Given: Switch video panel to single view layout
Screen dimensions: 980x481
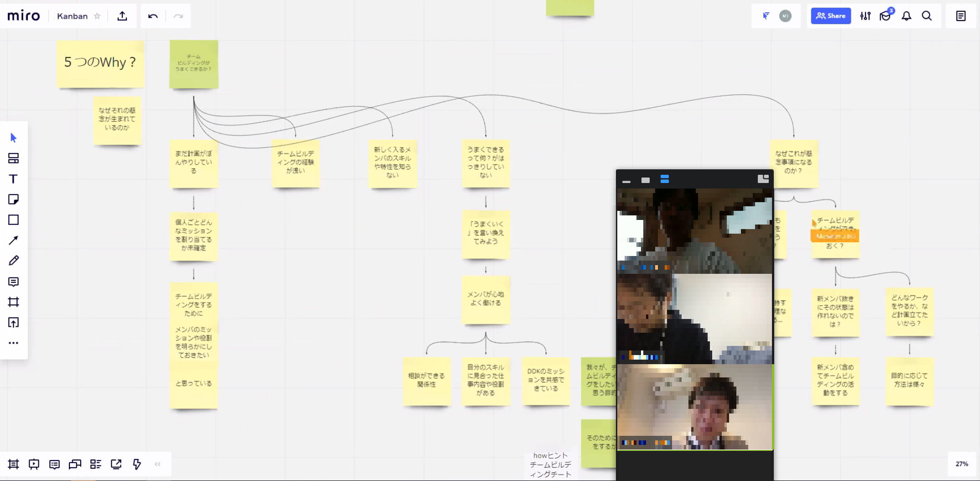Looking at the screenshot, I should click(x=645, y=180).
